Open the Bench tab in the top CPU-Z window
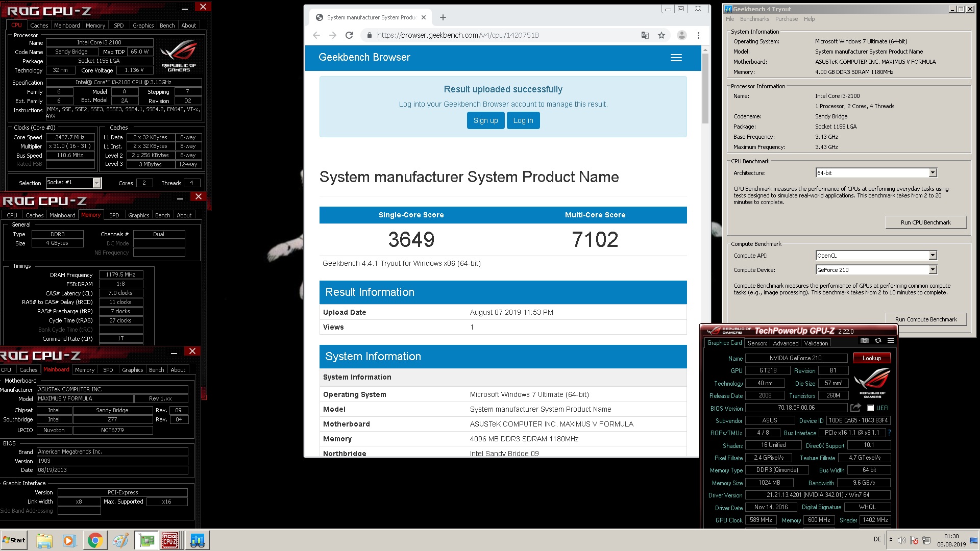980x551 pixels. 167,26
